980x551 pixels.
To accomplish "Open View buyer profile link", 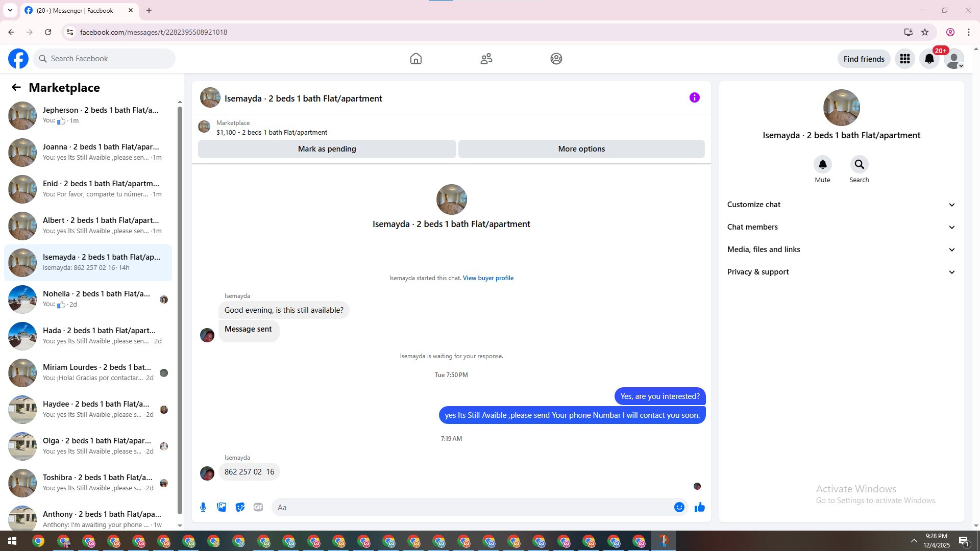I will click(x=488, y=278).
